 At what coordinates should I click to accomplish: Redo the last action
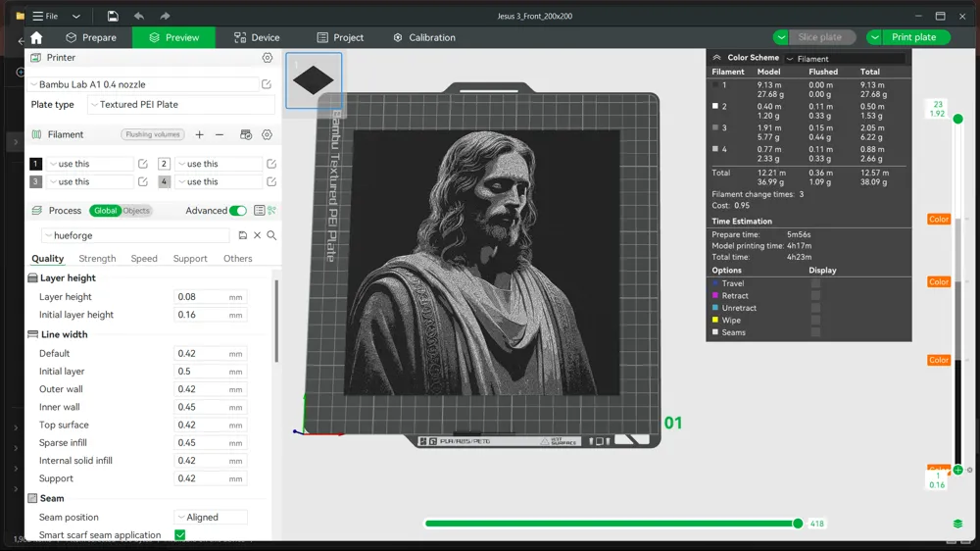(165, 16)
